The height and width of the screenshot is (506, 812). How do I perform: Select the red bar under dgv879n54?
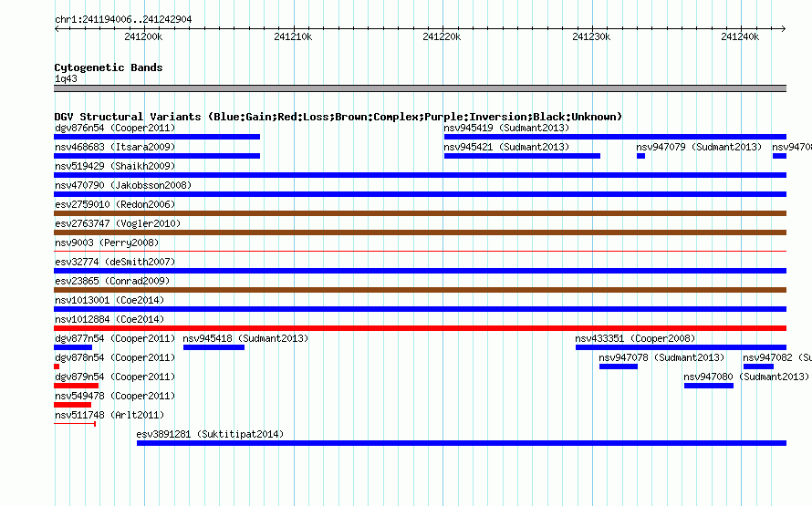(x=76, y=386)
